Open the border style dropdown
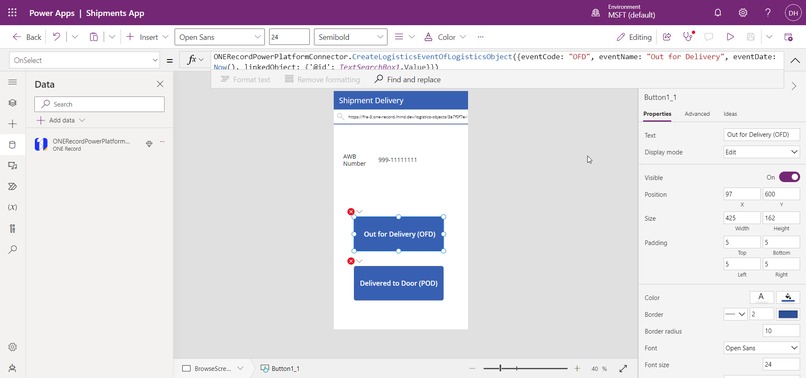 (x=735, y=314)
